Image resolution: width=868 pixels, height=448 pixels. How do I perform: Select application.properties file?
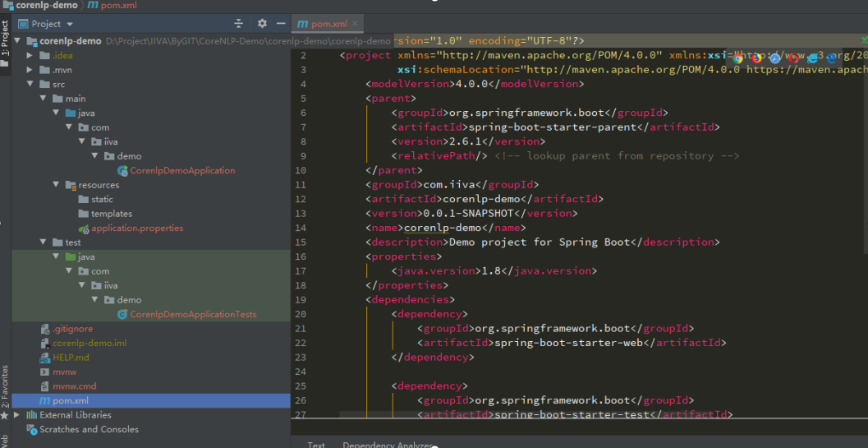137,228
